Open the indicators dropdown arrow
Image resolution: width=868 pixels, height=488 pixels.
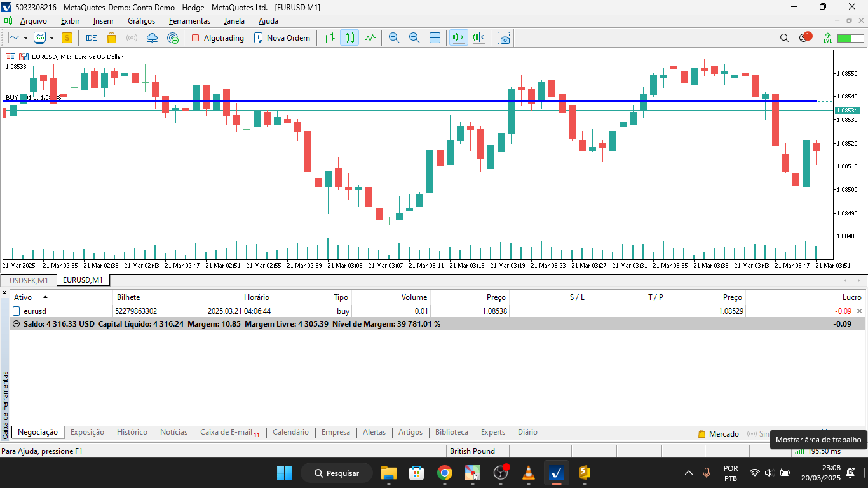tap(51, 37)
